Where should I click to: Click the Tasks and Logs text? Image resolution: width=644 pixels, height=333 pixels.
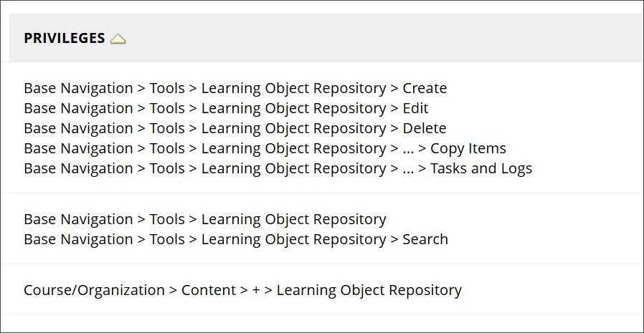coord(480,169)
